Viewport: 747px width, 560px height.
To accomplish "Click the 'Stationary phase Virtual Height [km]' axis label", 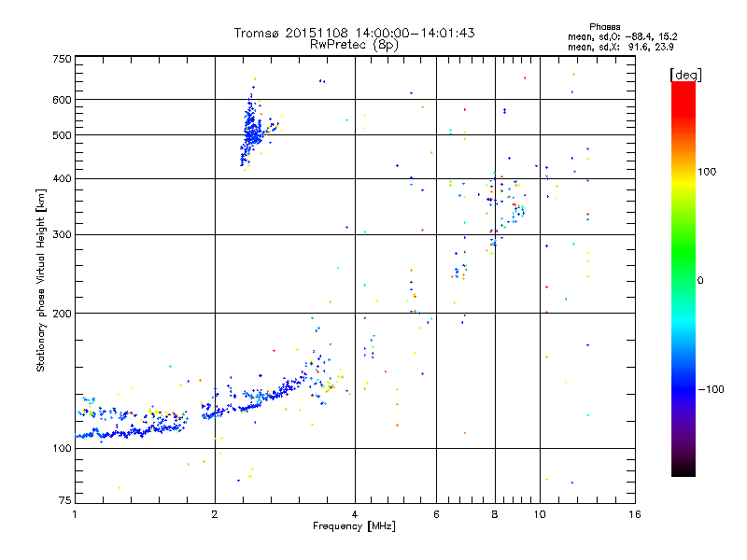I will pos(41,280).
